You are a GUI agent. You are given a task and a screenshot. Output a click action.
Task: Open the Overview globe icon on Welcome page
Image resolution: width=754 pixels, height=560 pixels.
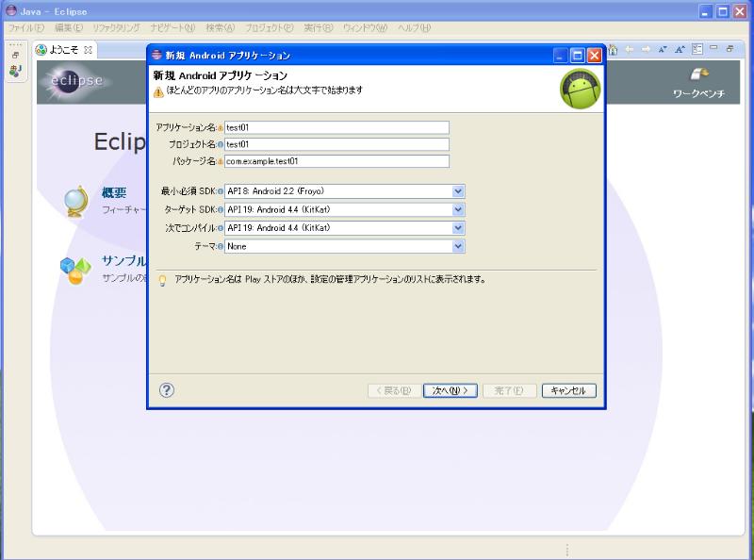[76, 201]
